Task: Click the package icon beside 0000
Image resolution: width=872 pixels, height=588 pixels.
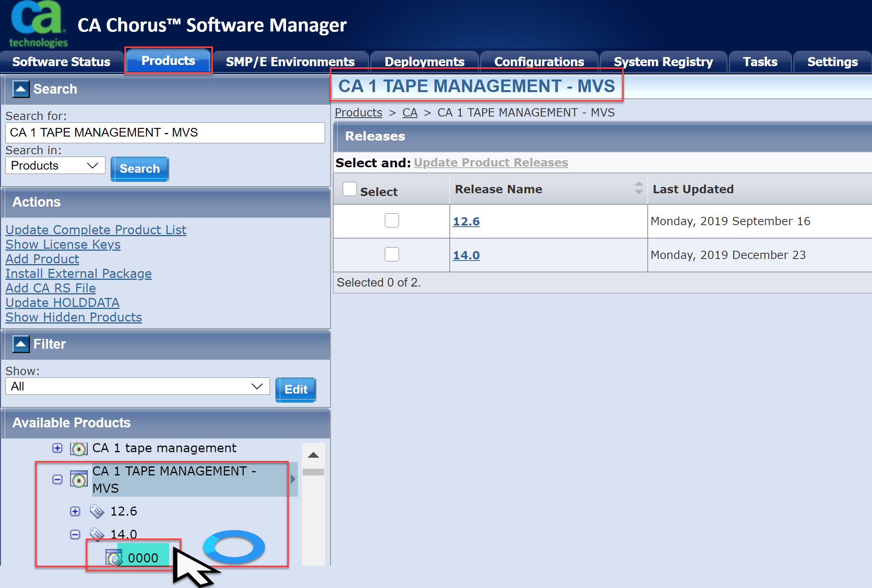Action: point(114,558)
